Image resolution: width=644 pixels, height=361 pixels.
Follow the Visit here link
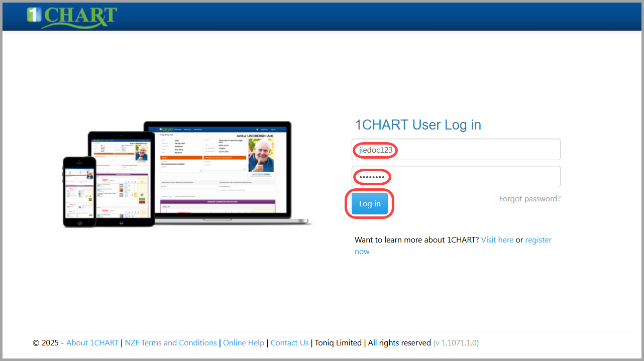(x=497, y=240)
